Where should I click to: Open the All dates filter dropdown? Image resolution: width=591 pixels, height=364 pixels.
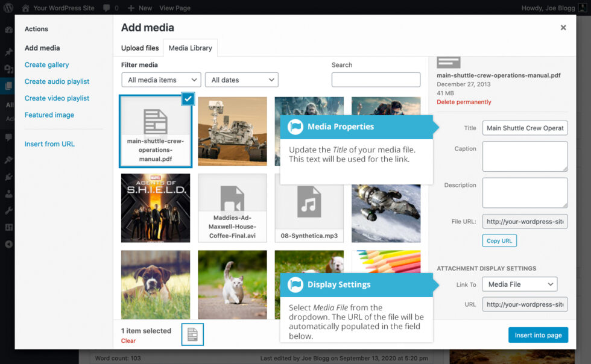pyautogui.click(x=241, y=80)
